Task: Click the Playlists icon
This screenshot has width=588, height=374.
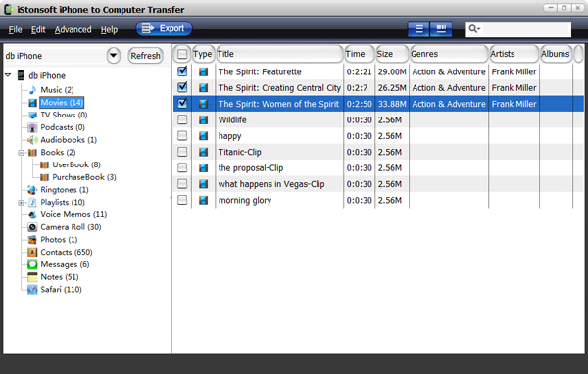Action: [x=32, y=202]
